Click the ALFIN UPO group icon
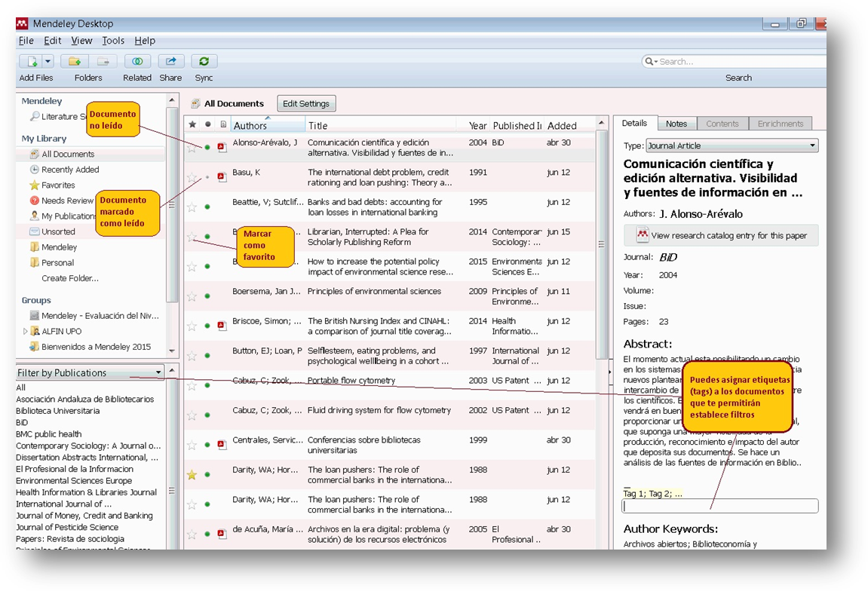 [x=35, y=331]
